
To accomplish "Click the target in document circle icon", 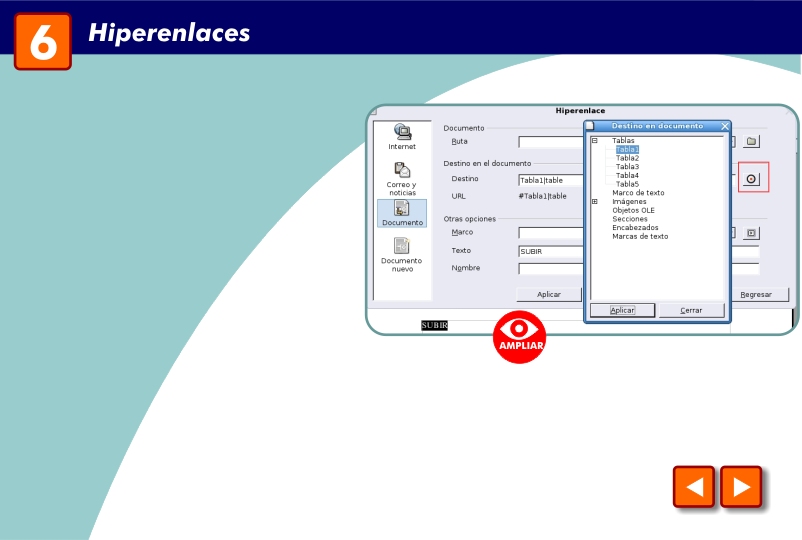I will point(751,179).
